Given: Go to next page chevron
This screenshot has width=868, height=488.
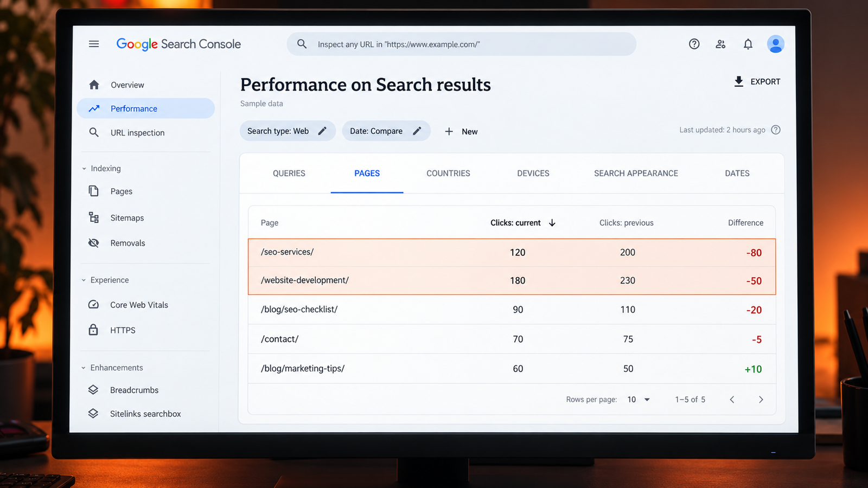Looking at the screenshot, I should (x=761, y=400).
